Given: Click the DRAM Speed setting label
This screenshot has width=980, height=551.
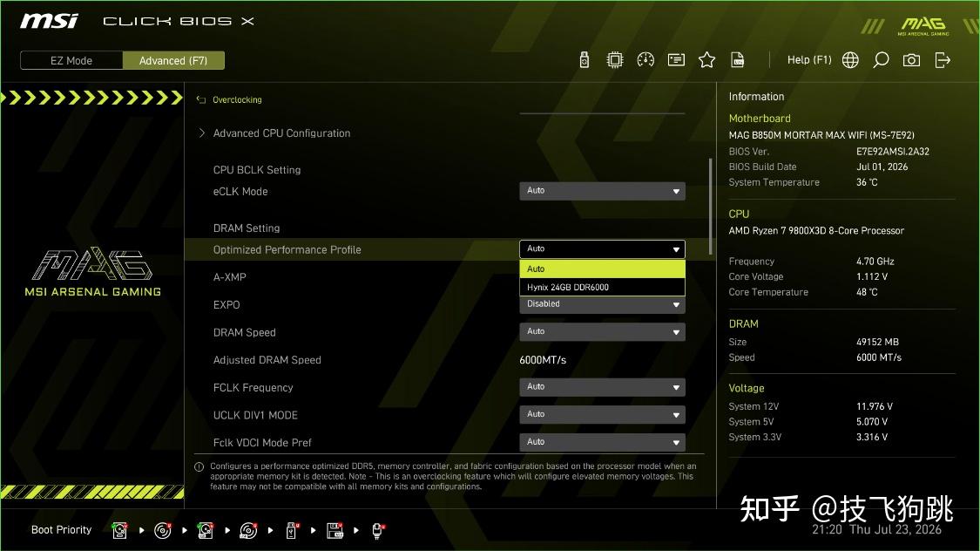Looking at the screenshot, I should [245, 332].
